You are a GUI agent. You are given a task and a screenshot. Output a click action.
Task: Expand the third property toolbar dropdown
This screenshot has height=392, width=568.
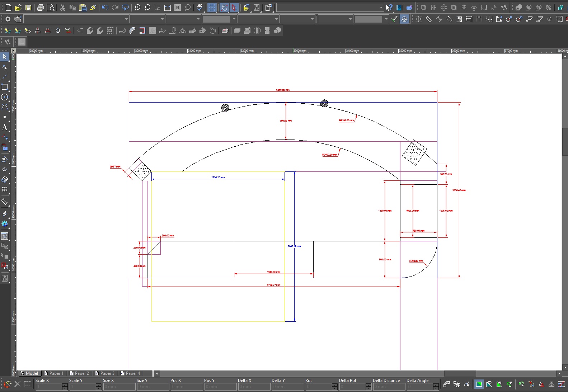point(198,19)
